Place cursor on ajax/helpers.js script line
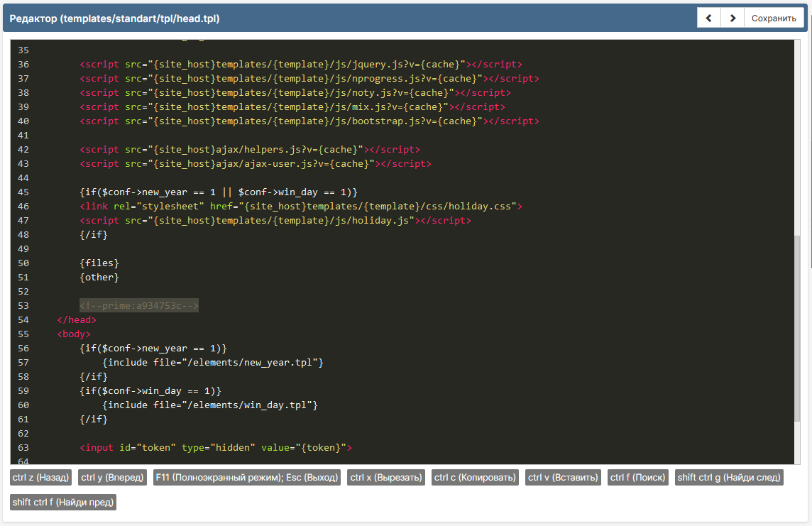Screen dimensions: 812x526 click(x=250, y=149)
